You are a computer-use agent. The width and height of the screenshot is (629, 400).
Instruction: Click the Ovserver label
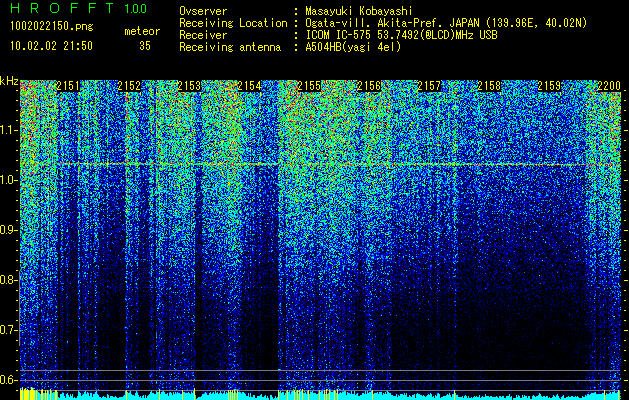(203, 12)
